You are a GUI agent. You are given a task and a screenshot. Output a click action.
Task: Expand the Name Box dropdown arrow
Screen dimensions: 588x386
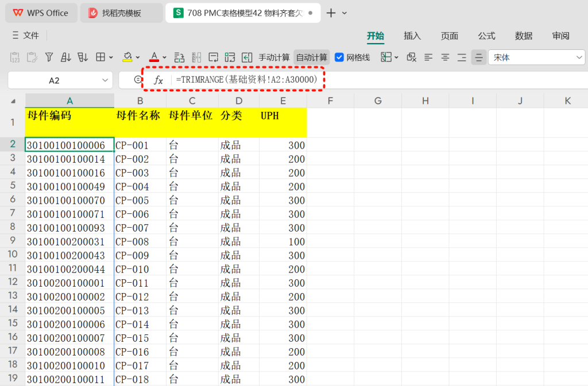point(105,80)
